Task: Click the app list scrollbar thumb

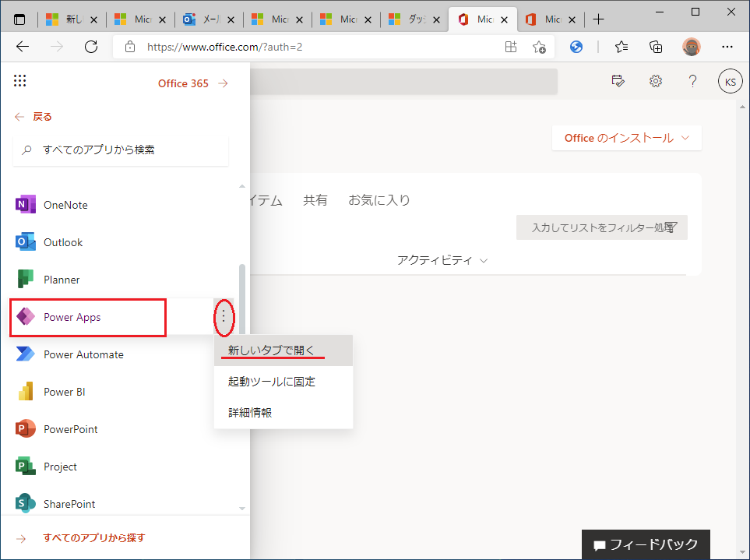Action: click(x=242, y=299)
